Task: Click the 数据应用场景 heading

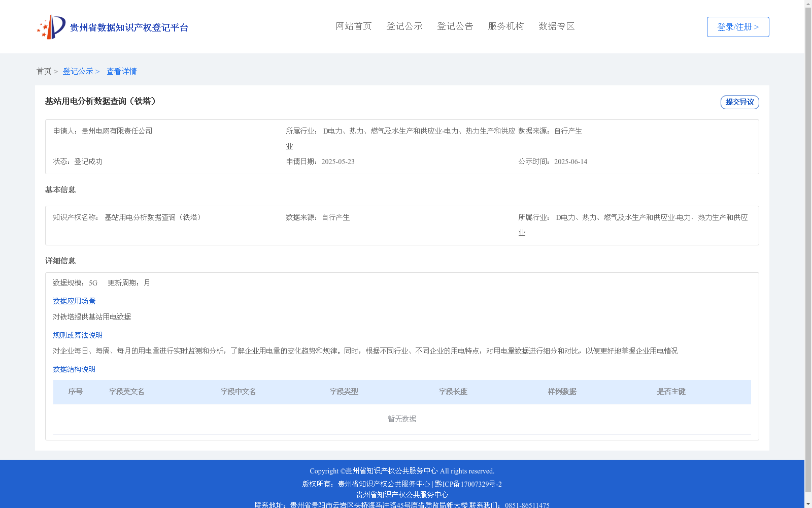Action: 74,301
